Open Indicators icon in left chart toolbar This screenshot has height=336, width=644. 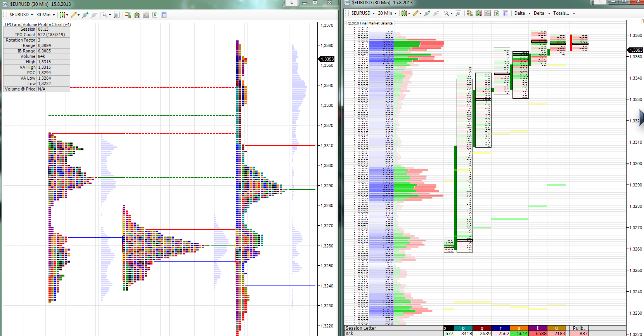146,15
